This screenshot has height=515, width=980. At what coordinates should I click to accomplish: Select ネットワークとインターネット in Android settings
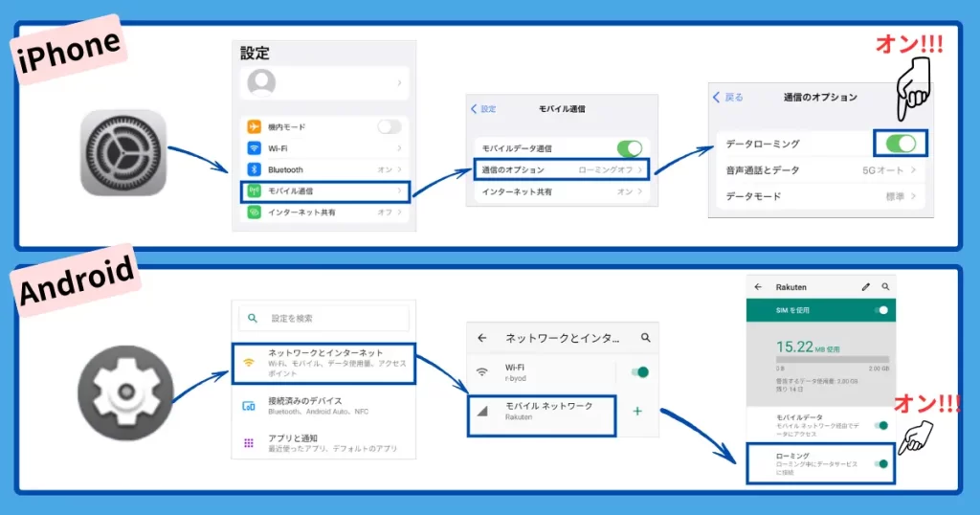click(323, 363)
